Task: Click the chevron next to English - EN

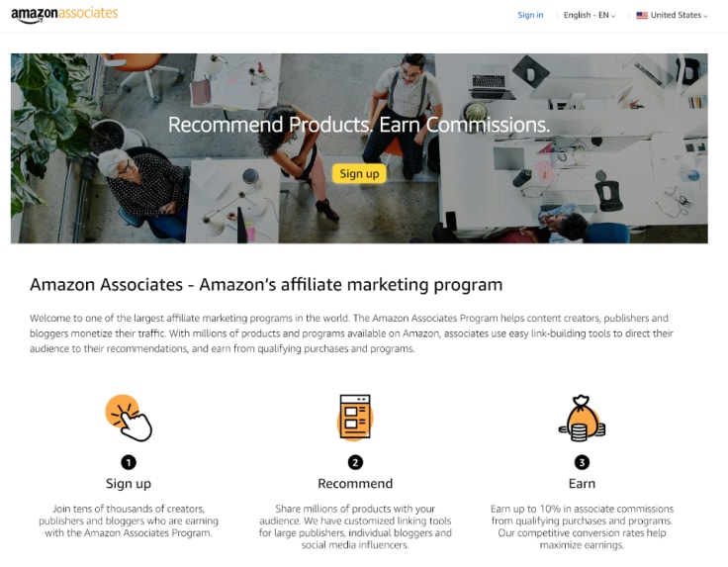Action: [x=613, y=16]
